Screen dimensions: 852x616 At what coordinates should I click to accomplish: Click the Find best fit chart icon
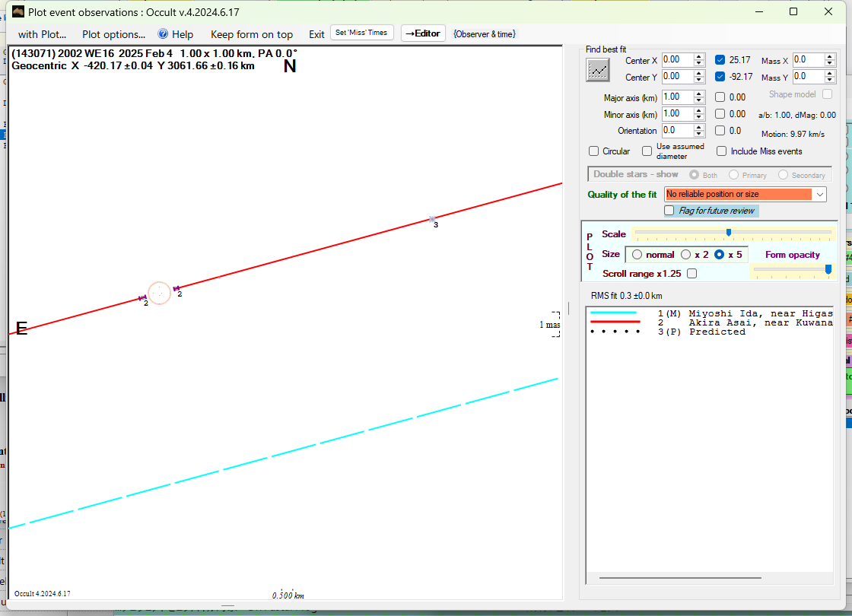[x=599, y=70]
